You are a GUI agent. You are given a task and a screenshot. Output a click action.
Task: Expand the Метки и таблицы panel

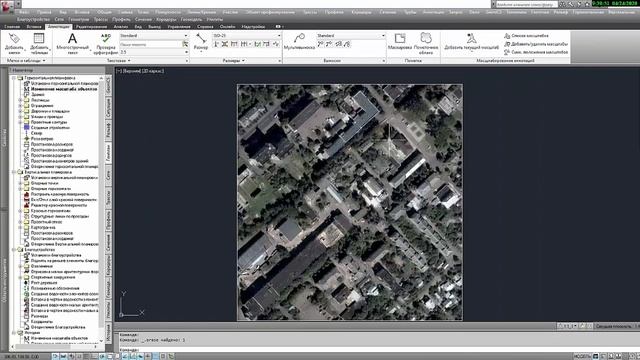click(26, 60)
